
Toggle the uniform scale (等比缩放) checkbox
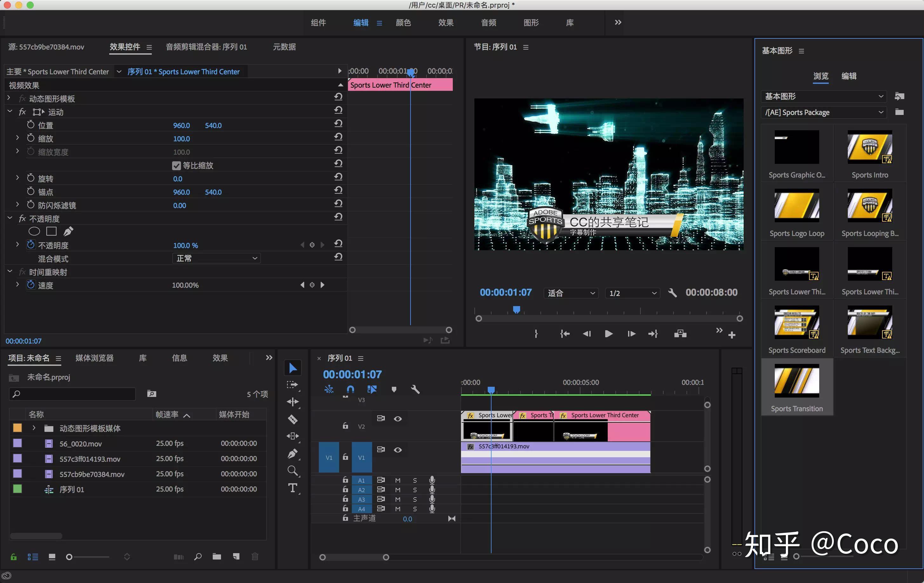coord(176,165)
